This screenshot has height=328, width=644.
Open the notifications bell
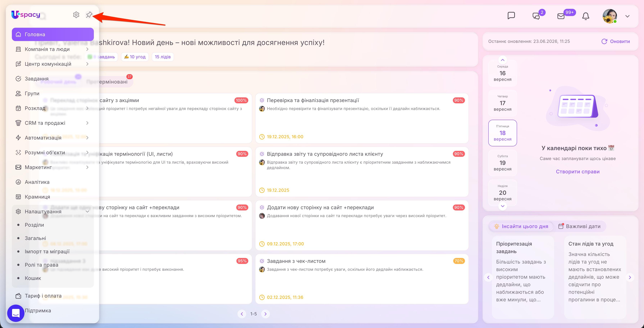coord(586,16)
